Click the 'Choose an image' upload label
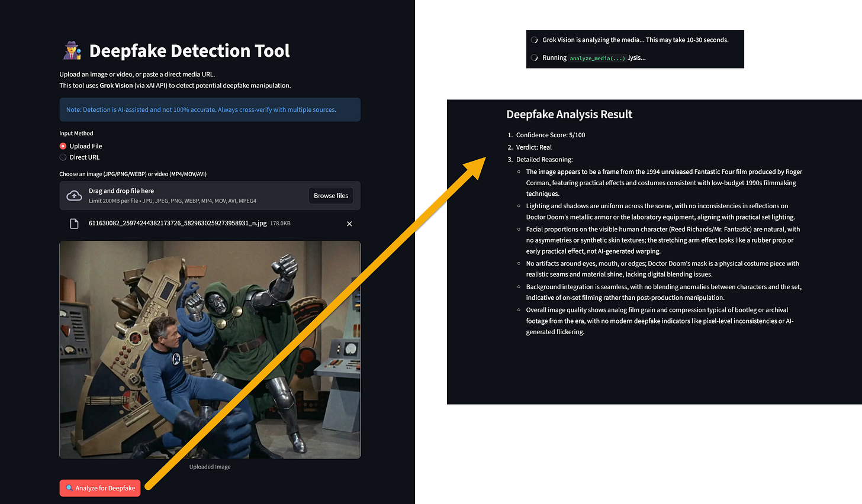This screenshot has height=504, width=862. 133,175
